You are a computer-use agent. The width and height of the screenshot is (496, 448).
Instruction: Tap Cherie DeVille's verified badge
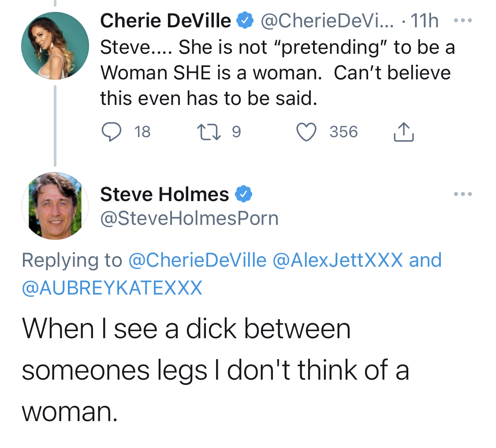coord(245,20)
